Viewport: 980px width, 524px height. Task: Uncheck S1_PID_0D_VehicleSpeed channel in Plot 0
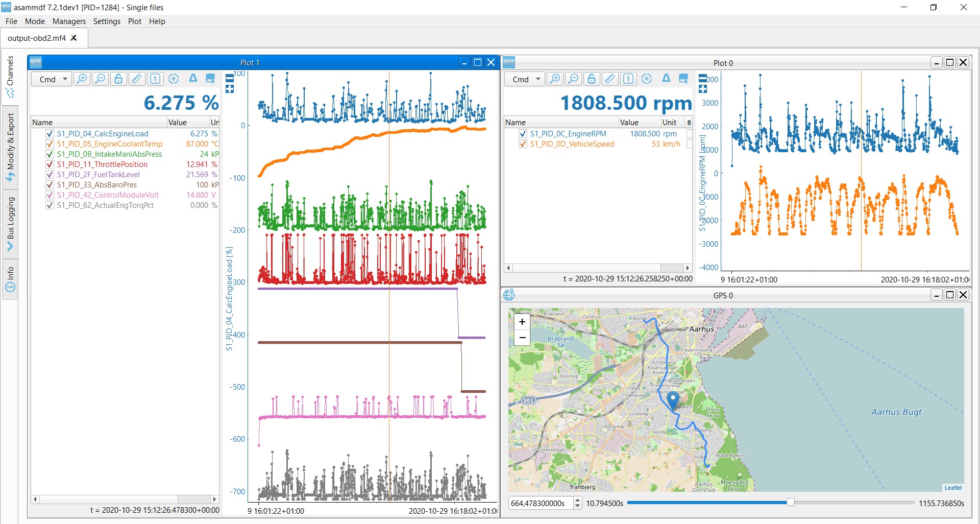coord(523,144)
